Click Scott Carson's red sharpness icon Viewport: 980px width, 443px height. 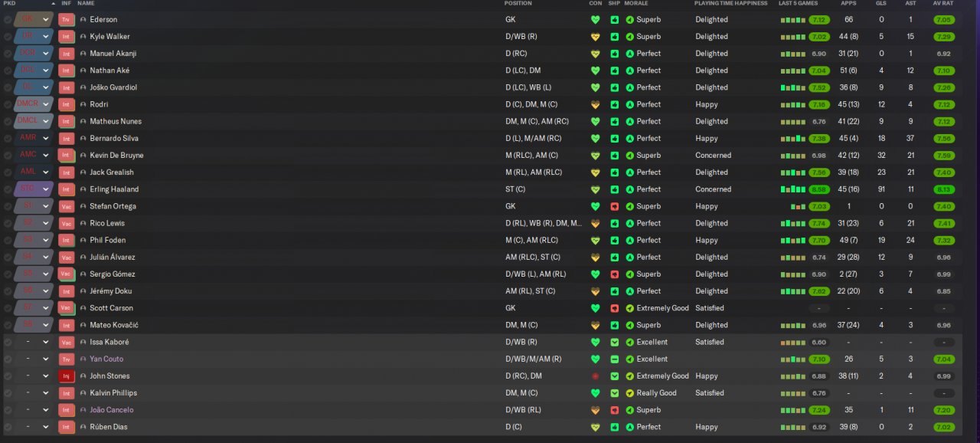(x=614, y=308)
